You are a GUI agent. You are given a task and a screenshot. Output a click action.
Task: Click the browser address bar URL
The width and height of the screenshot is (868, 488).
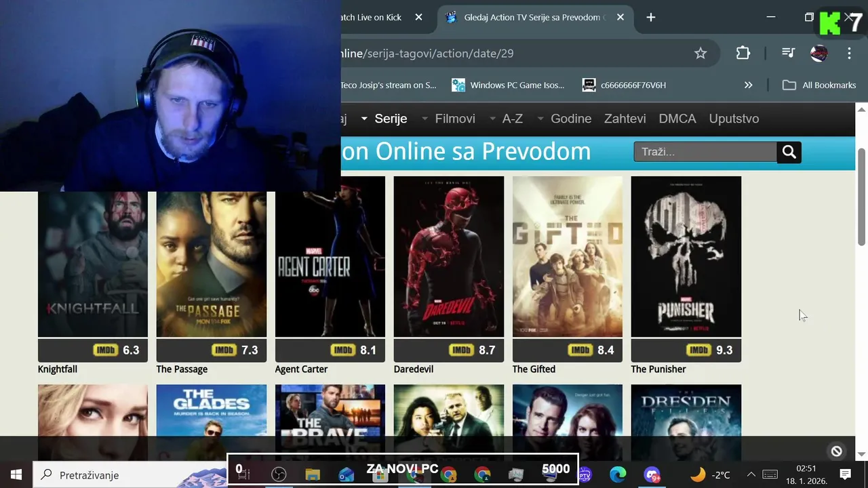(427, 53)
